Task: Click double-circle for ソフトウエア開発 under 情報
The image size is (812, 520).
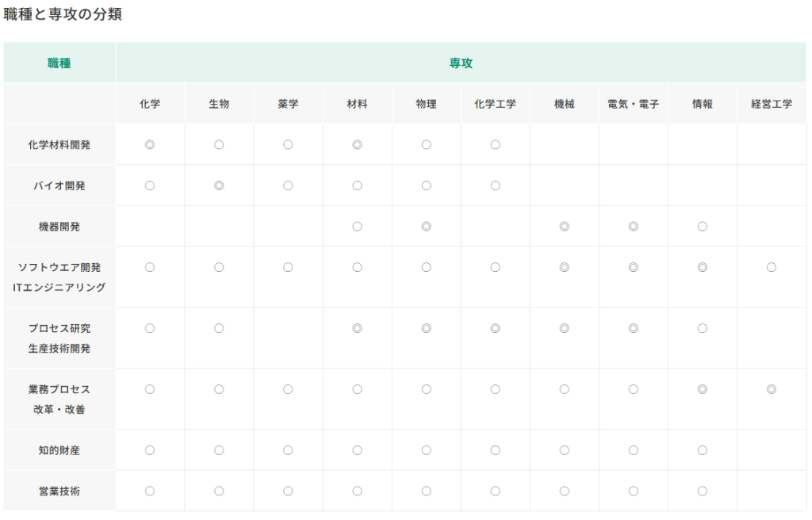Action: click(x=703, y=267)
